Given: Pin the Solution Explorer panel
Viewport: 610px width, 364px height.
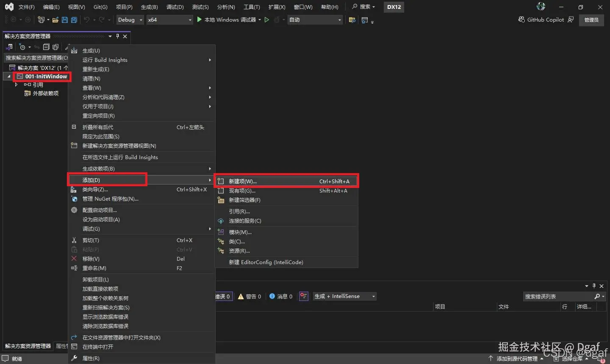Looking at the screenshot, I should pos(118,36).
